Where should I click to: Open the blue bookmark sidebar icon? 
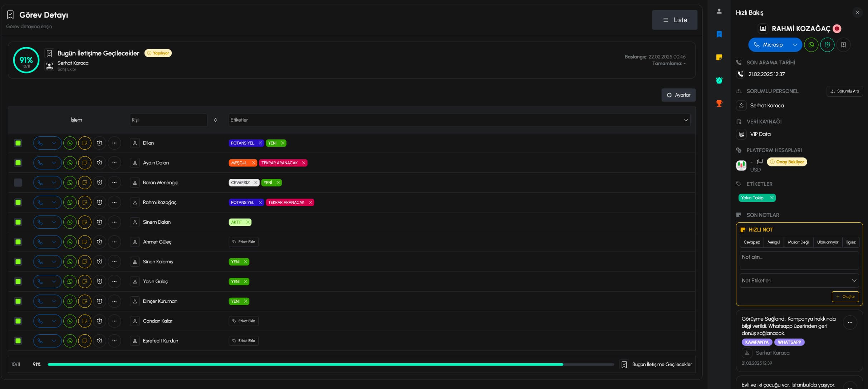719,34
